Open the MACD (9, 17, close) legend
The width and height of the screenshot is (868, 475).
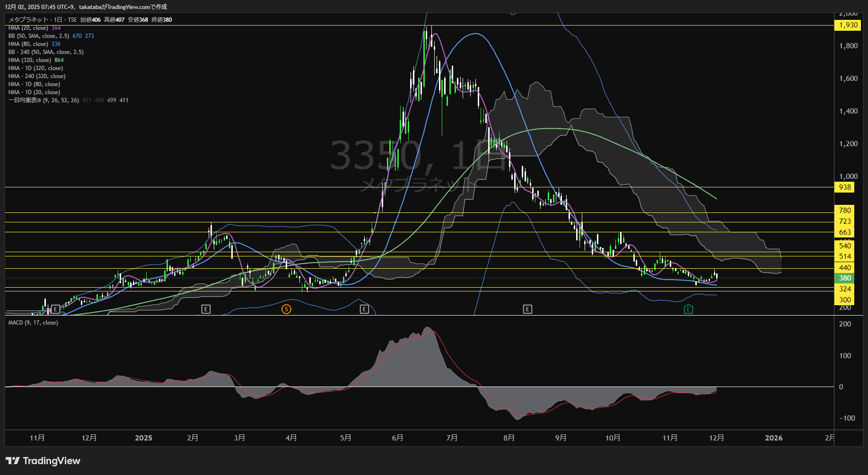33,323
